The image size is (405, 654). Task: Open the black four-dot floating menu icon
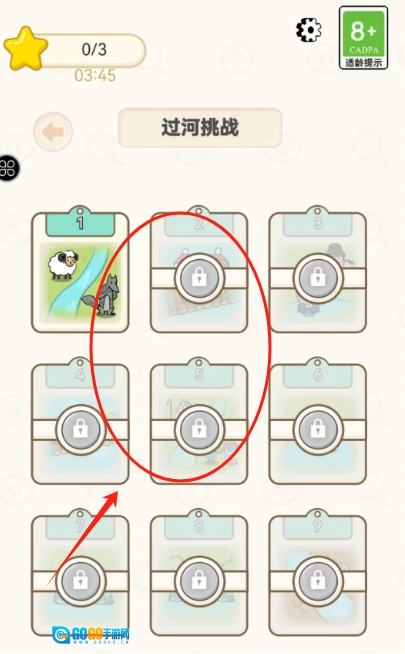[x=9, y=168]
